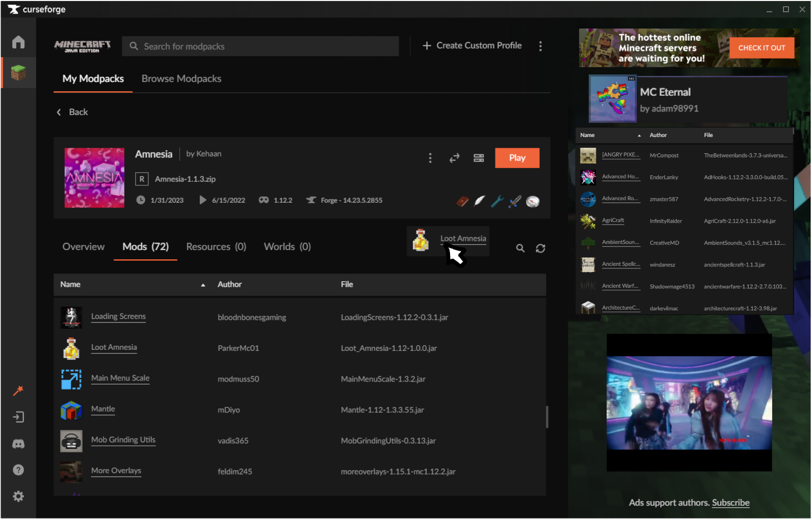Click the sidebar login arrow icon
The image size is (812, 519).
pyautogui.click(x=18, y=417)
